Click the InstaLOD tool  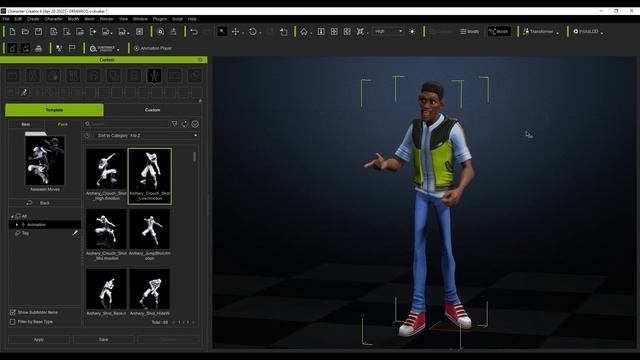tap(585, 31)
